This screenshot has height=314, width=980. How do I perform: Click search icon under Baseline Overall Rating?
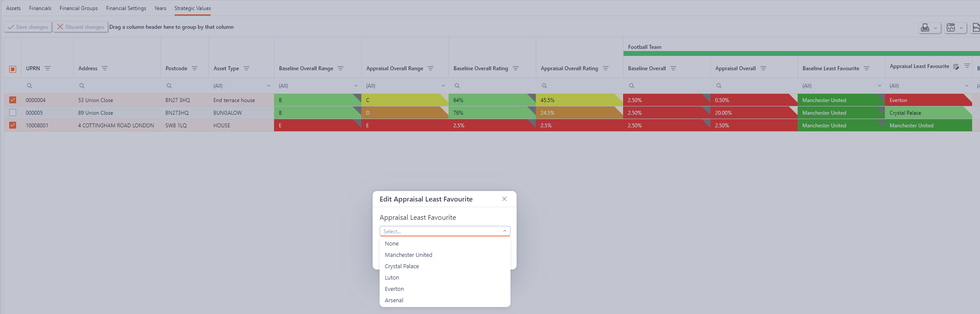pos(457,86)
